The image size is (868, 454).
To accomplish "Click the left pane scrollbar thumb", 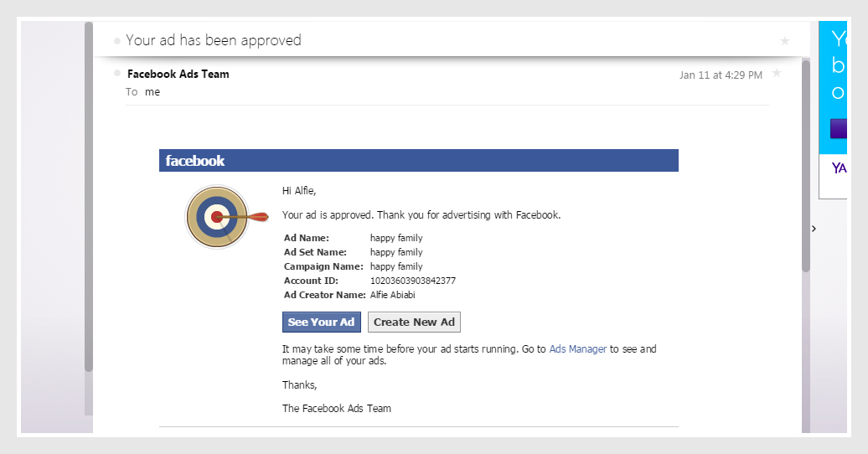I will [89, 201].
